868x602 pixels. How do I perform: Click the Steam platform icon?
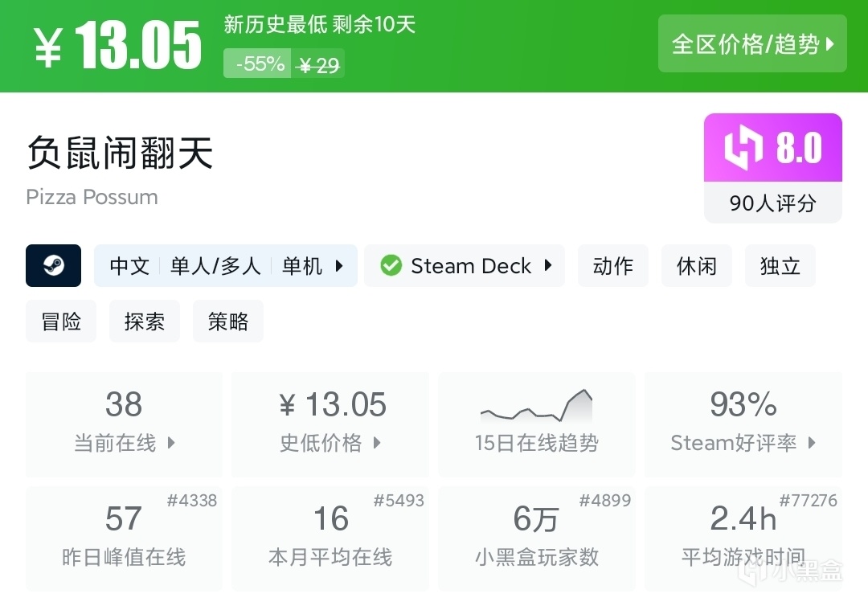53,266
